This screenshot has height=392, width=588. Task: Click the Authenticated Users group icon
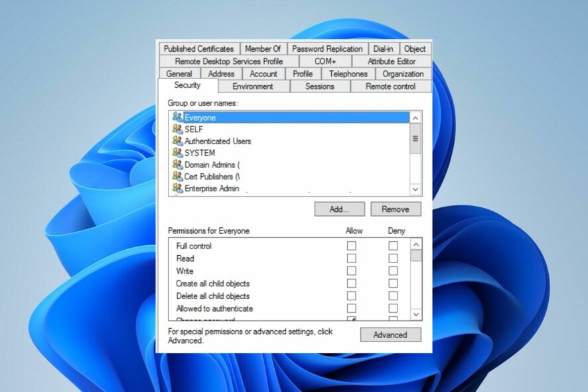[x=177, y=141]
